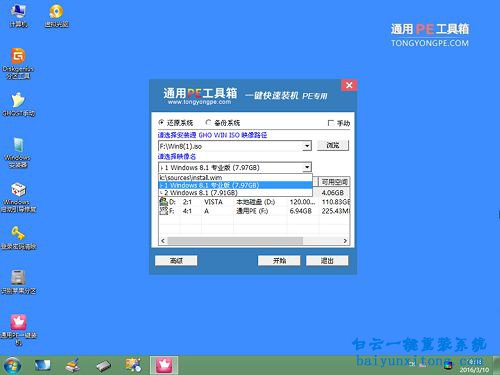Click the 通用PE (F:) cell
The height and width of the screenshot is (375, 500).
pyautogui.click(x=252, y=211)
